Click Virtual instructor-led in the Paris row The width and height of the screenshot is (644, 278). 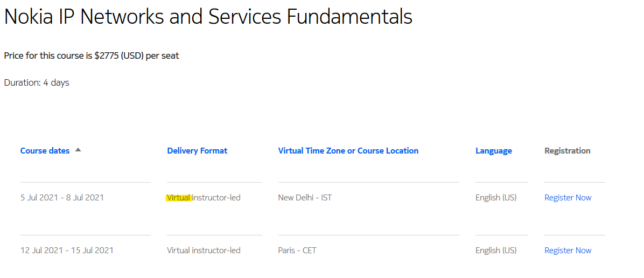[x=204, y=251]
